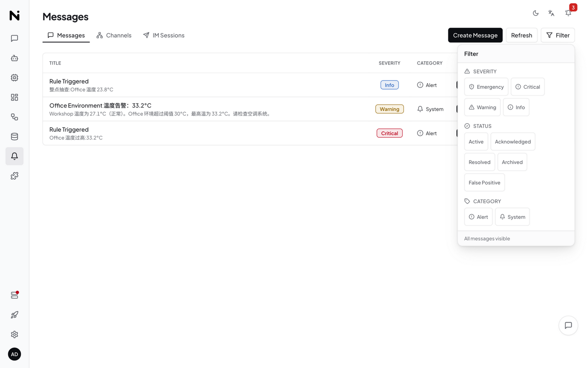Open the Office Environment 33.2°C message
The height and width of the screenshot is (368, 588).
(x=250, y=109)
